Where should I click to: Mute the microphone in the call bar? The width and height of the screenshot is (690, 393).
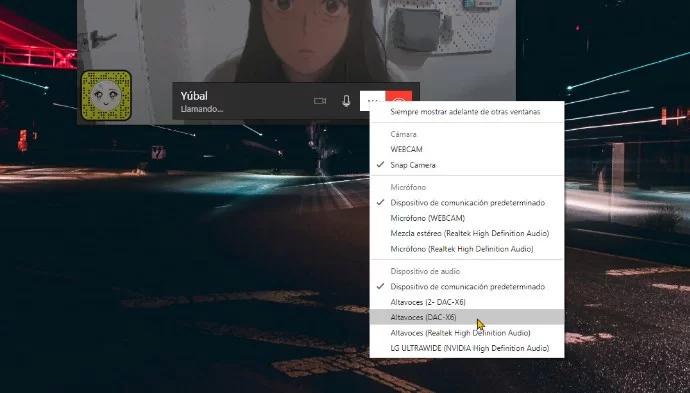346,101
